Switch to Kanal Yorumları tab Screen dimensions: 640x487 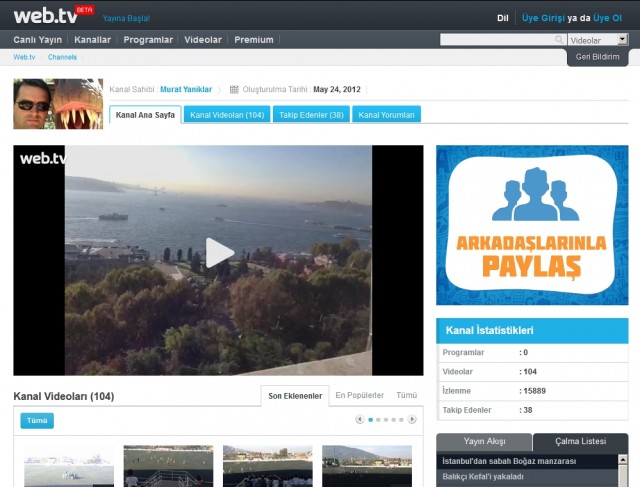pyautogui.click(x=387, y=115)
